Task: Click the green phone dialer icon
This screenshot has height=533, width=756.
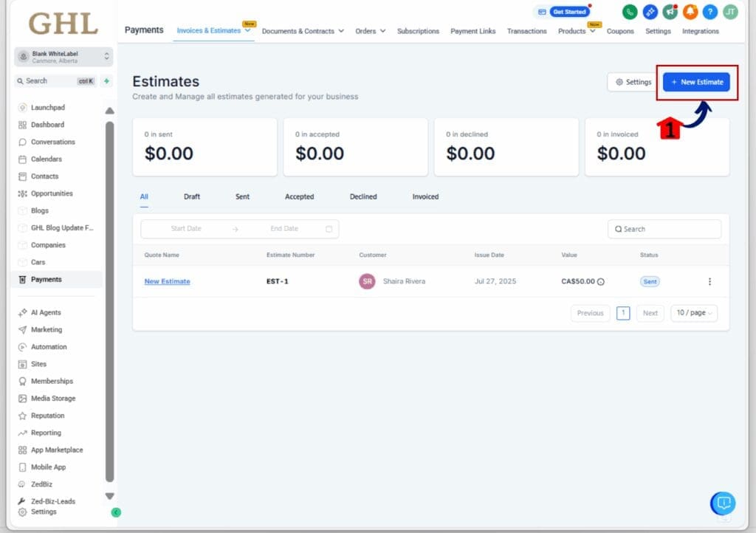Action: (630, 12)
